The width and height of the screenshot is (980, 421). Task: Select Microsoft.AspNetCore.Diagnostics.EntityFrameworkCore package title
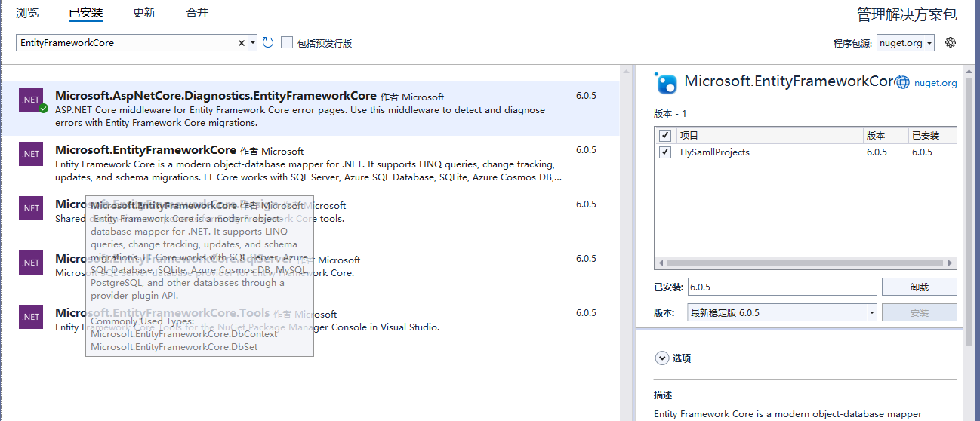[216, 96]
